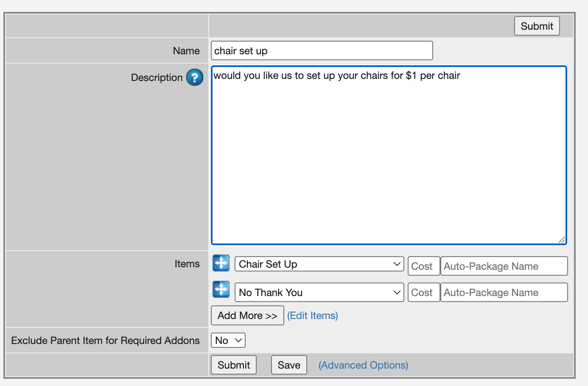588x386 pixels.
Task: Click the Exclude Parent Item for Required Addons label
Action: point(105,341)
